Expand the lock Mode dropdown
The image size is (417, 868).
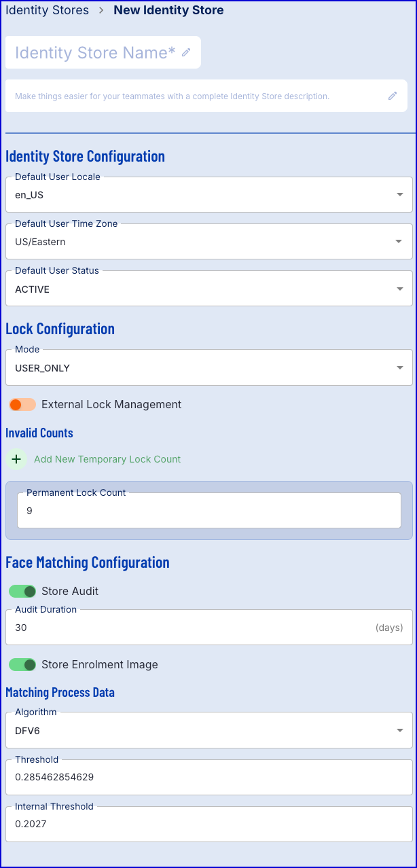click(209, 368)
